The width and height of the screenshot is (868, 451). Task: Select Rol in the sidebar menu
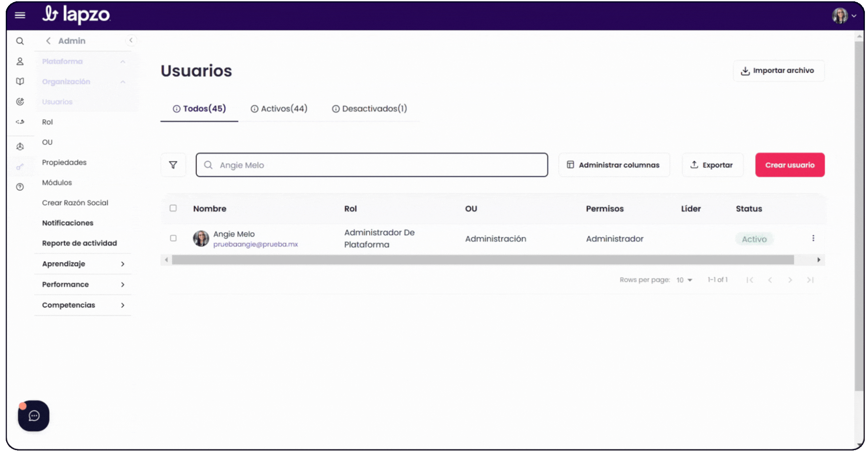(47, 122)
